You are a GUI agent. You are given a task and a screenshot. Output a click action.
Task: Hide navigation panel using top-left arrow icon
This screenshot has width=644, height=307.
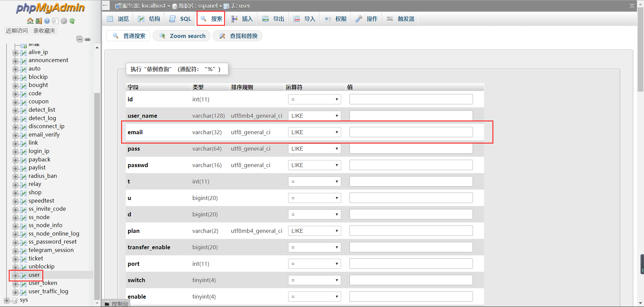click(x=106, y=5)
